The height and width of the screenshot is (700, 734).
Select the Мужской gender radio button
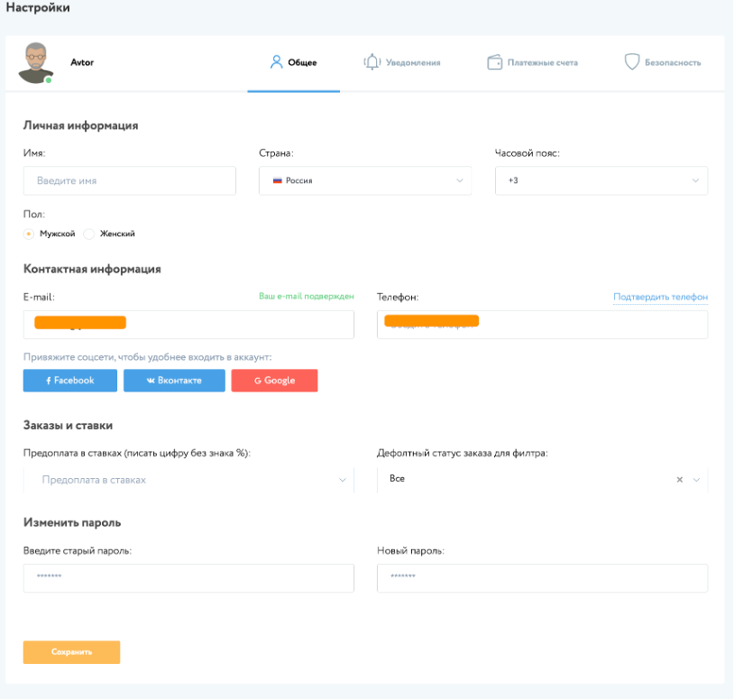tap(29, 234)
